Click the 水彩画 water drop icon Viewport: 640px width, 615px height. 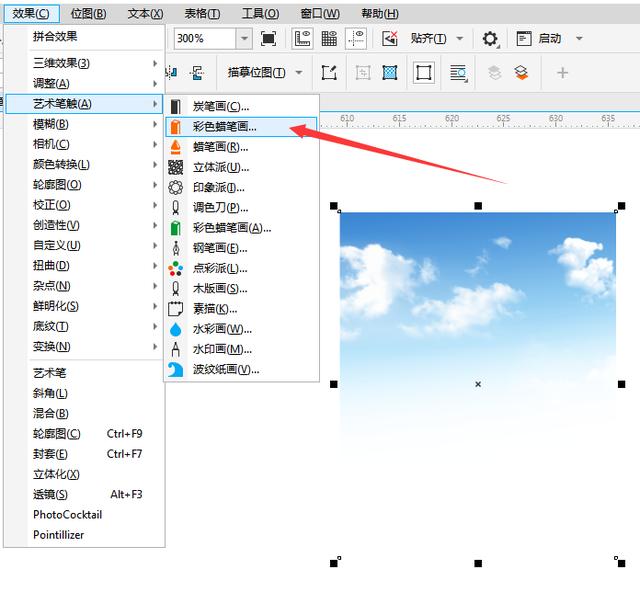(x=176, y=329)
